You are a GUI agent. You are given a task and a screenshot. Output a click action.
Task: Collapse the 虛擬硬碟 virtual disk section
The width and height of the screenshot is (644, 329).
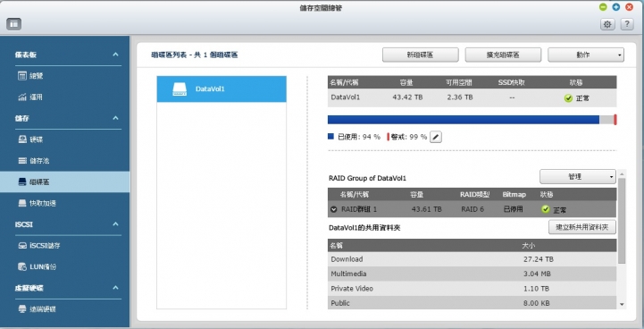116,288
